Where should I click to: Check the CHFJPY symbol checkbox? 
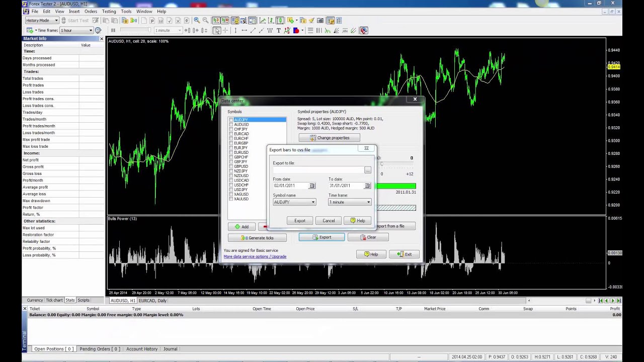click(x=231, y=129)
